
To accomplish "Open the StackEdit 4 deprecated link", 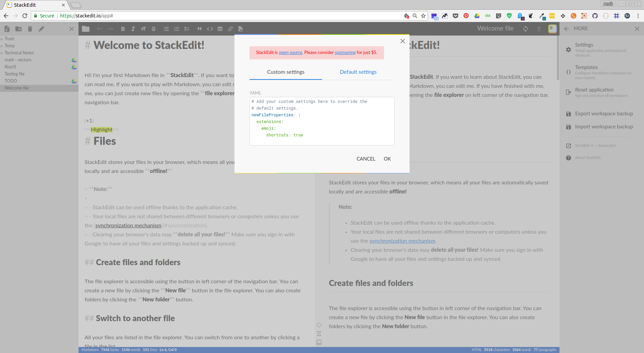I will [x=595, y=145].
